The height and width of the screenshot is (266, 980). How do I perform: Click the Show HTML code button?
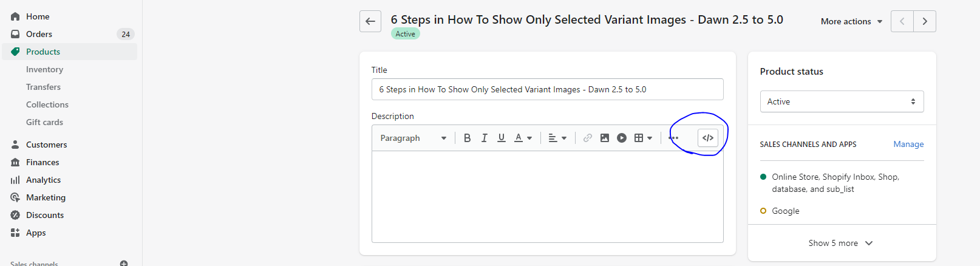(708, 138)
